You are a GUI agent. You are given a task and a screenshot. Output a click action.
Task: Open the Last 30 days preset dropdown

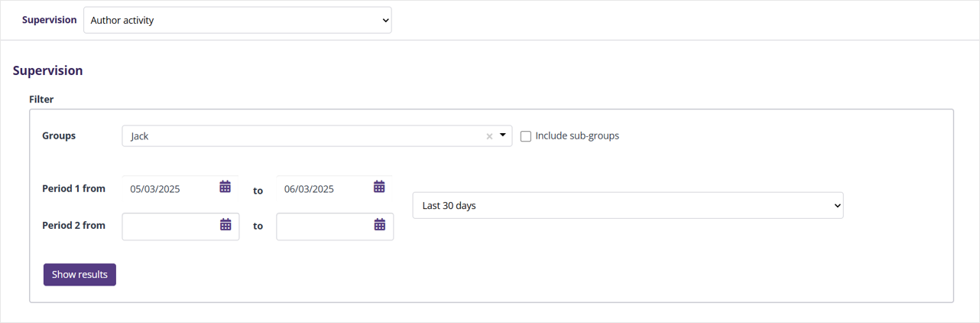click(x=628, y=205)
